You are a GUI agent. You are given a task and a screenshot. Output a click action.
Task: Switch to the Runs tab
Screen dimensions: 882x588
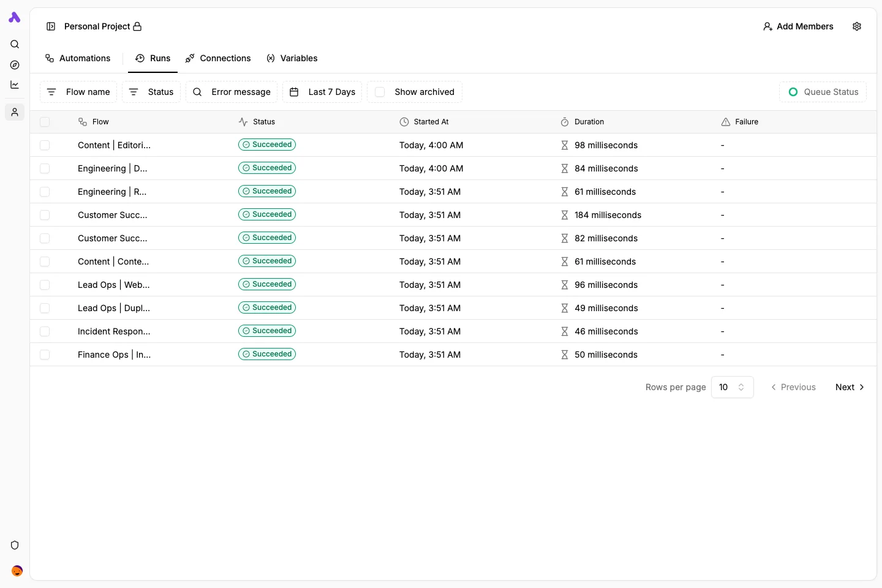[x=153, y=58]
